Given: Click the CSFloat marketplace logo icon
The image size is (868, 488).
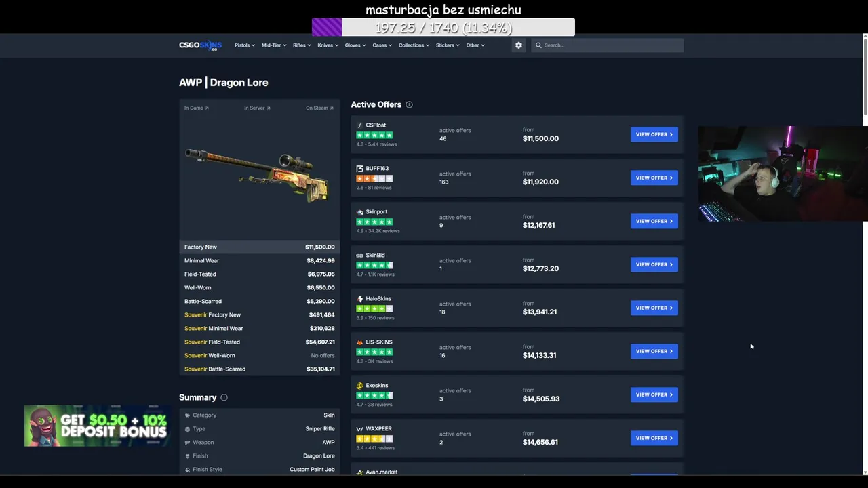Looking at the screenshot, I should click(360, 125).
